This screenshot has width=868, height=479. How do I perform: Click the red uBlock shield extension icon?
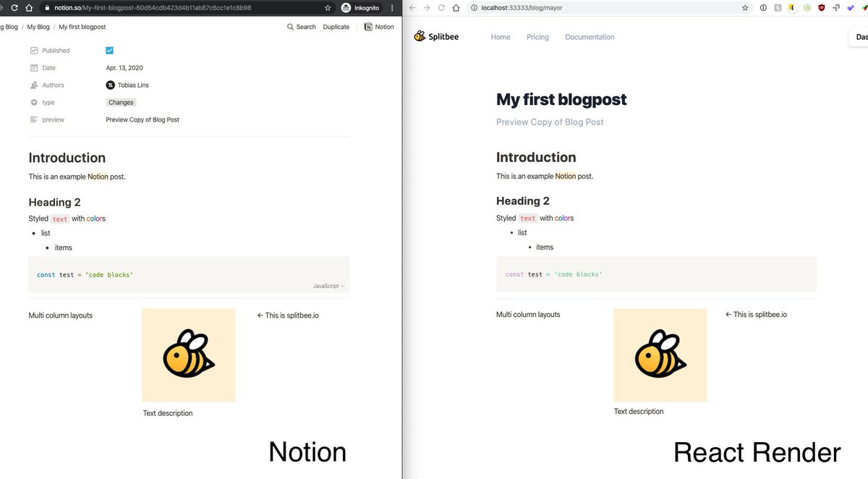tap(822, 8)
